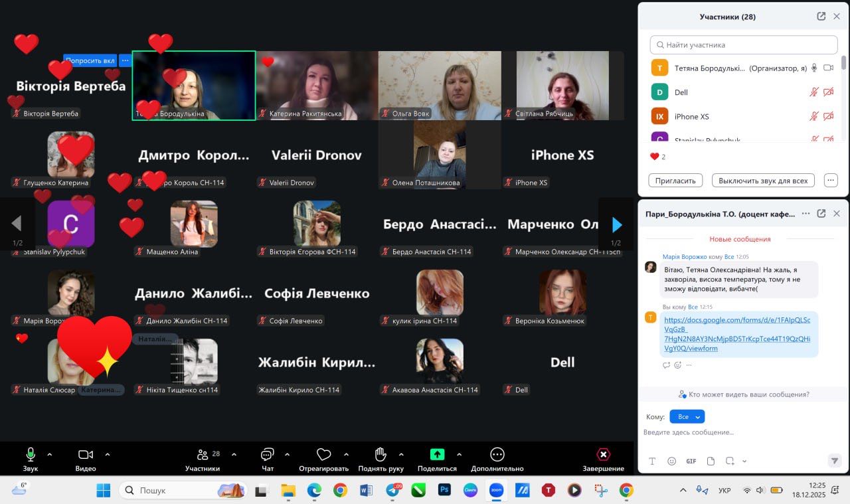Click the Отреагировать heart icon

pos(323,455)
